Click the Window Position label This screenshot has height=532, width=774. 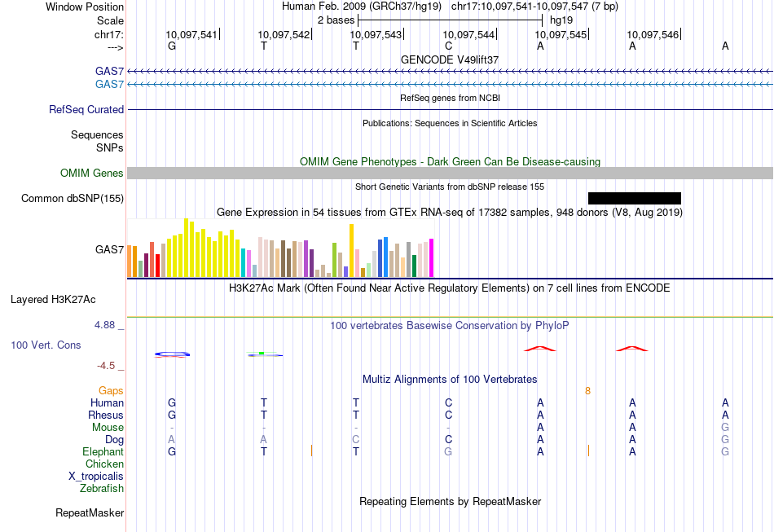85,7
